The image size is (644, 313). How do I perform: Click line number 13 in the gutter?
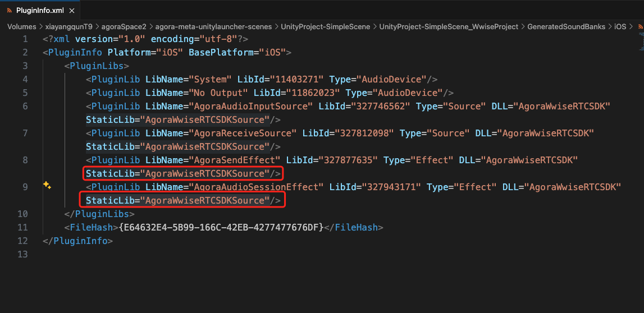23,254
